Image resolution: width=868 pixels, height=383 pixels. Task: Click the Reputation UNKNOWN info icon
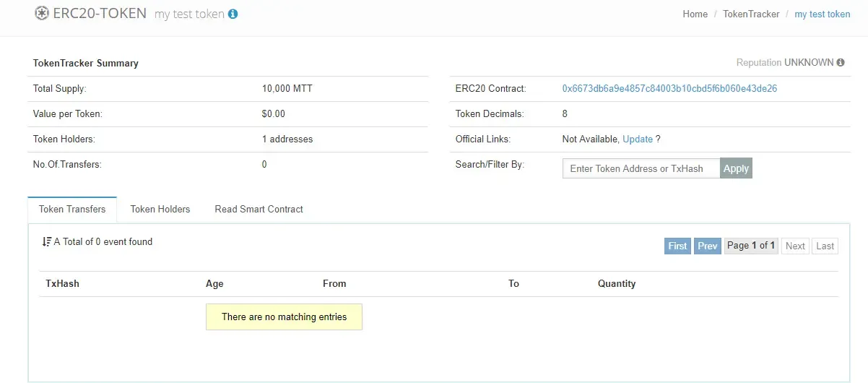click(x=841, y=63)
